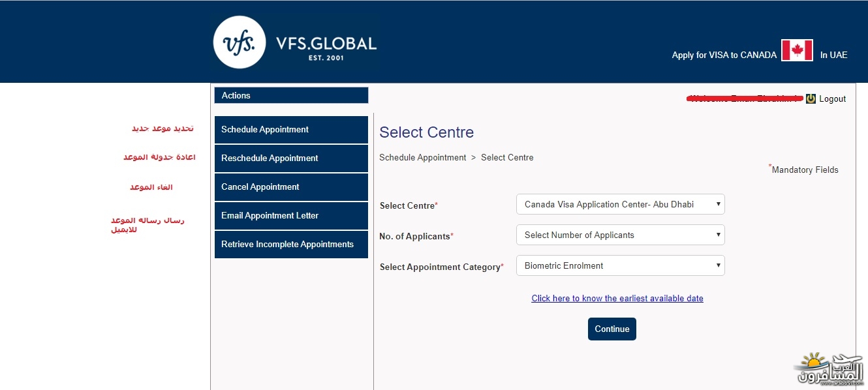The image size is (868, 390).
Task: Click the 'In UAE' header text
Action: click(834, 55)
